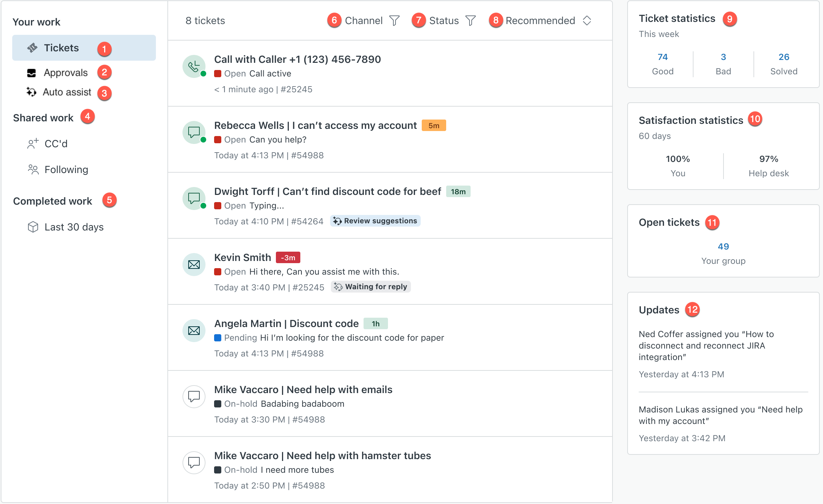This screenshot has width=823, height=504.
Task: Click the Last 30 days box icon
Action: [33, 227]
